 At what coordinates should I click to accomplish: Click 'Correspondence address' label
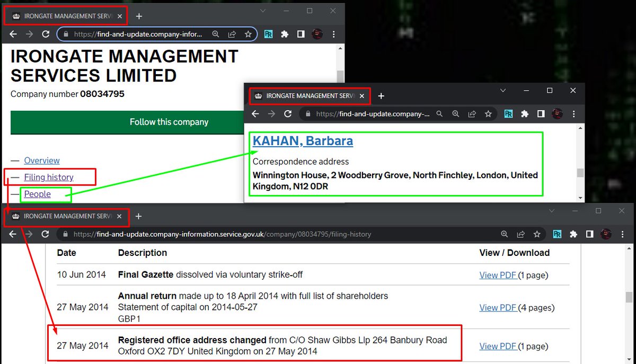point(301,162)
